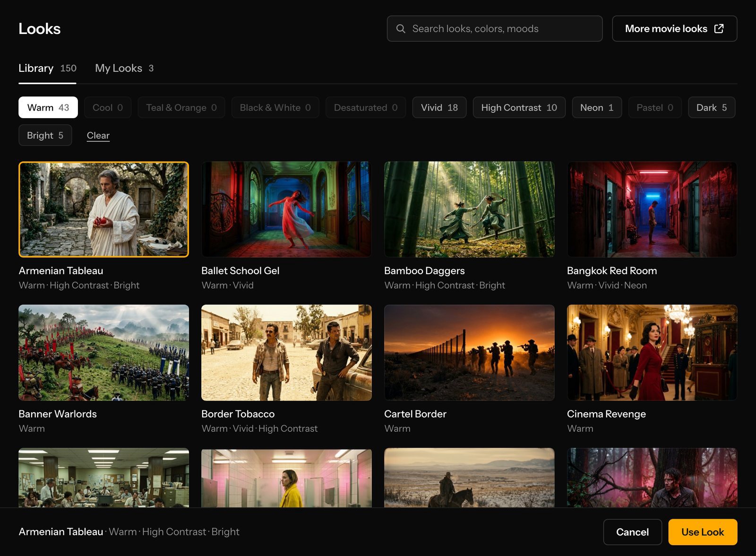Viewport: 756px width, 556px height.
Task: Toggle the Desaturated filter chip
Action: (366, 108)
